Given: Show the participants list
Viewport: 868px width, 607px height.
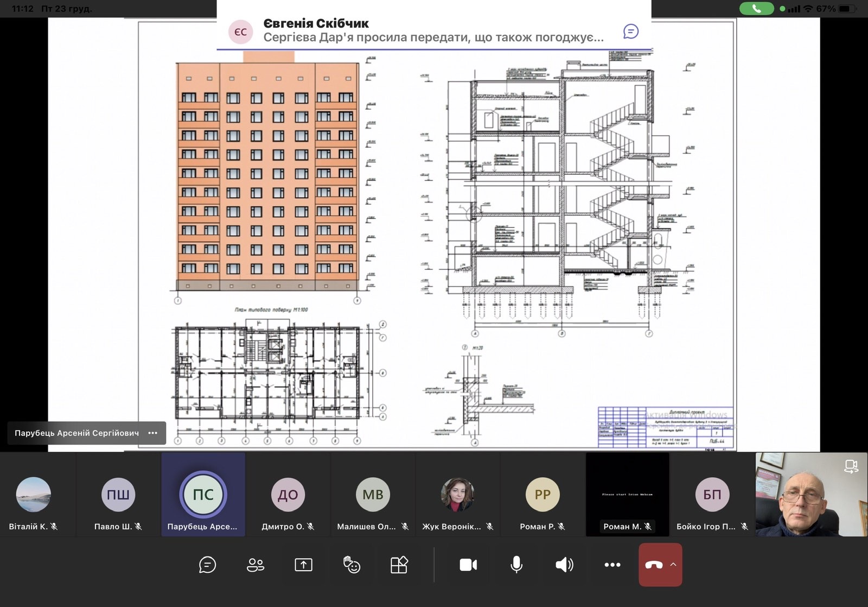Looking at the screenshot, I should (x=255, y=565).
